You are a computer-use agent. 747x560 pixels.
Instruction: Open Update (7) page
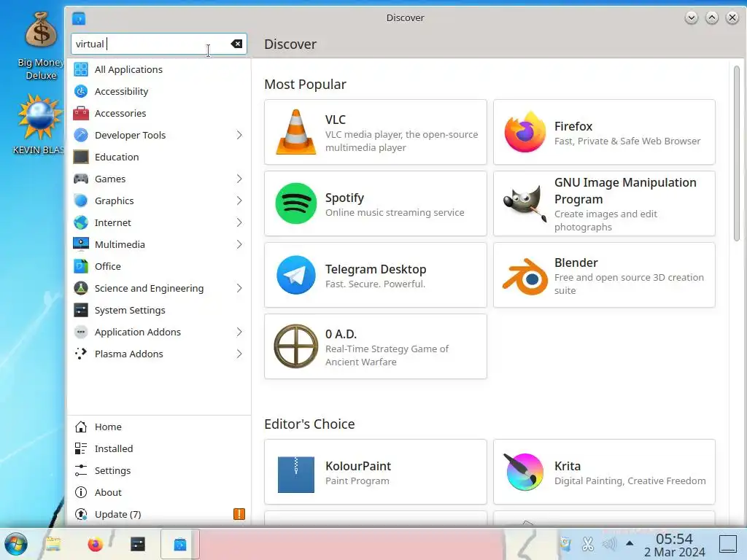tap(159, 514)
